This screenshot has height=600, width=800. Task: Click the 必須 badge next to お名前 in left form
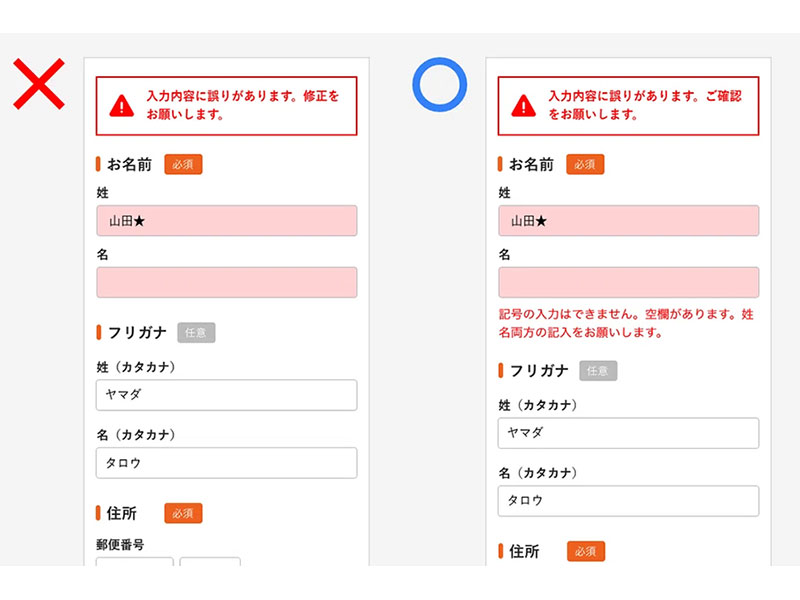183,164
